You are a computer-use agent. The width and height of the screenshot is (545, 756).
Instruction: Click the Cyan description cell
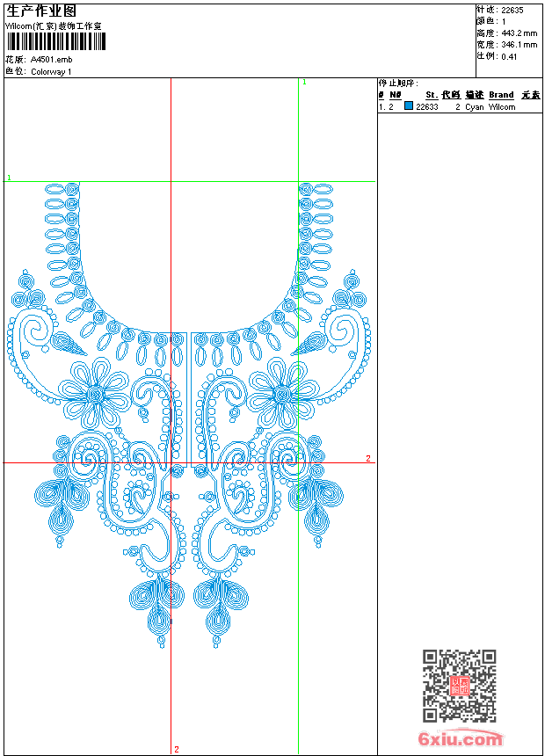coord(474,107)
